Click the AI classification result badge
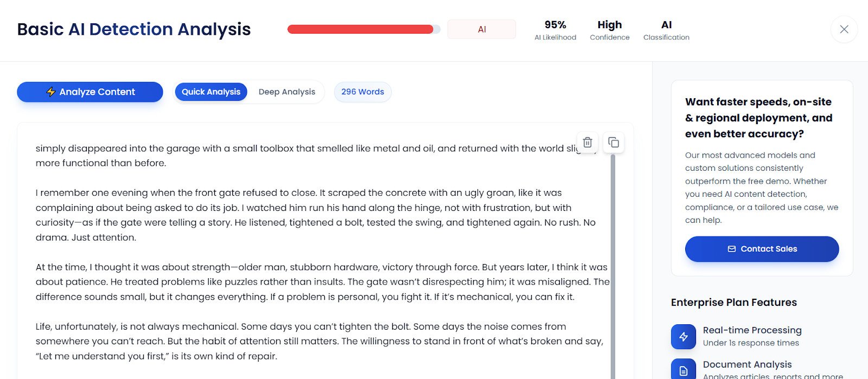Image resolution: width=868 pixels, height=379 pixels. coord(482,29)
